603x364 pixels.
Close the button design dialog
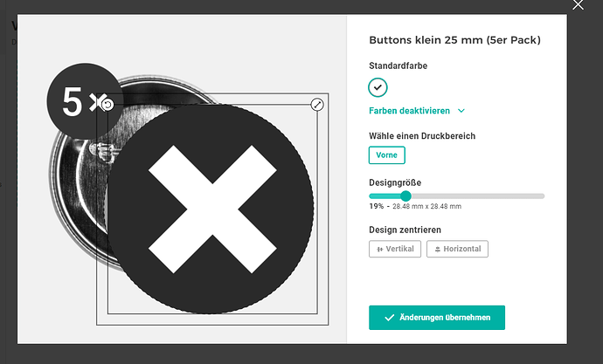[x=578, y=5]
